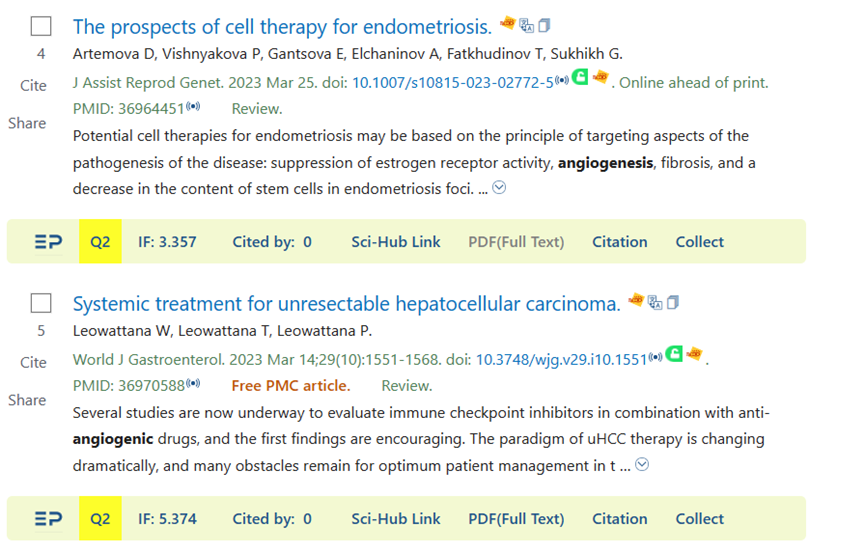Click Cite next to article 5
The width and height of the screenshot is (865, 552).
(33, 362)
